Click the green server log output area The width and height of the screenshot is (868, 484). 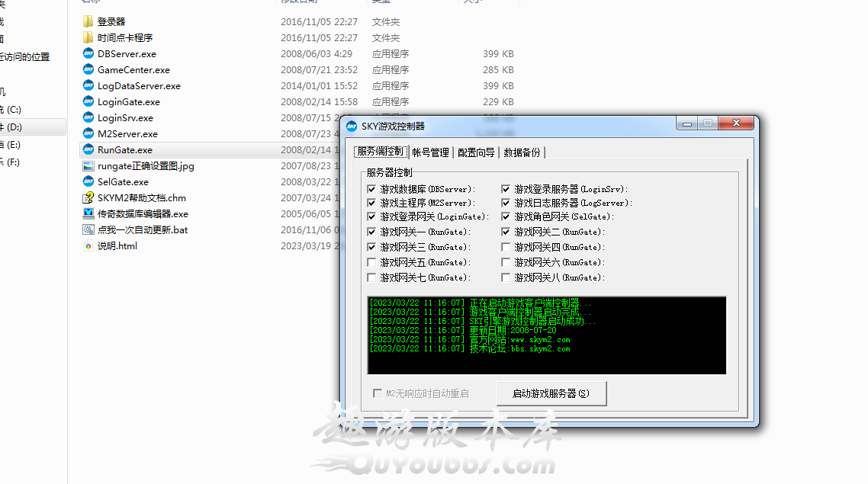[547, 336]
